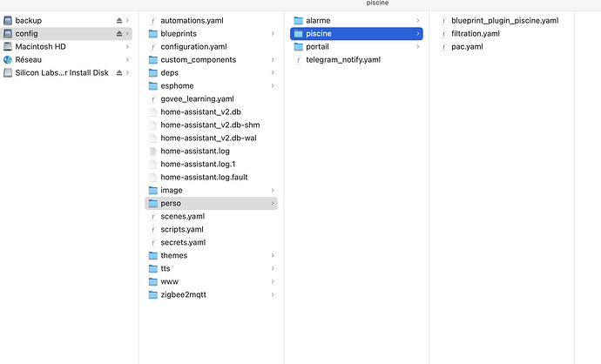601x364 pixels.
Task: Click the blueprints folder icon
Action: click(x=153, y=34)
